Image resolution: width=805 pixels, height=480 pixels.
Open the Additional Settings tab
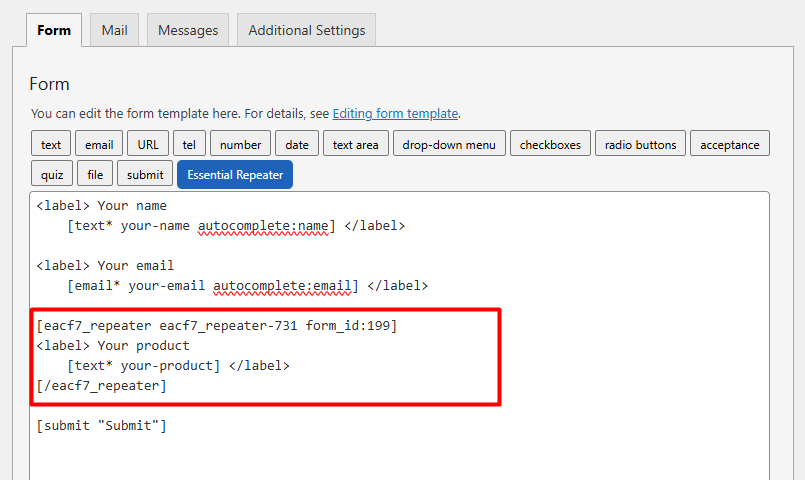(306, 30)
